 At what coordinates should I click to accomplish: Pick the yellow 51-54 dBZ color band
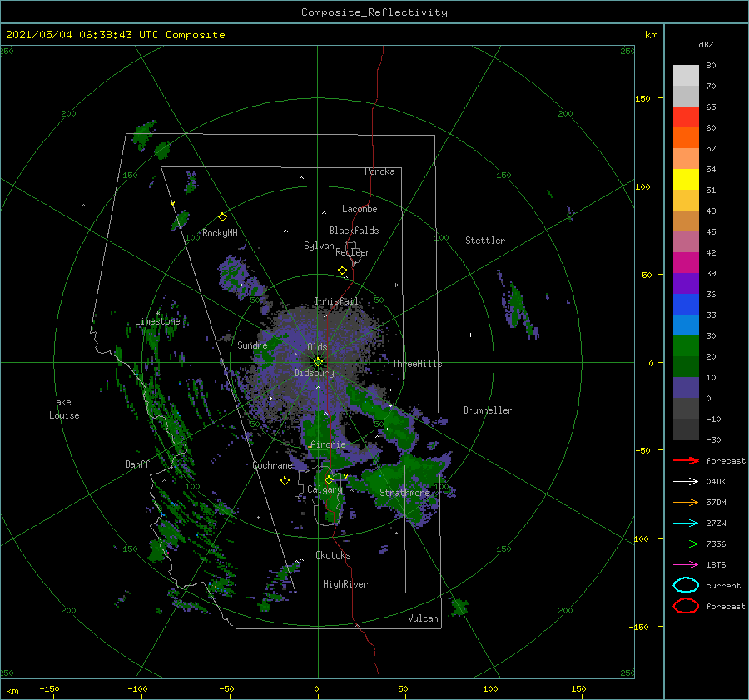click(686, 180)
